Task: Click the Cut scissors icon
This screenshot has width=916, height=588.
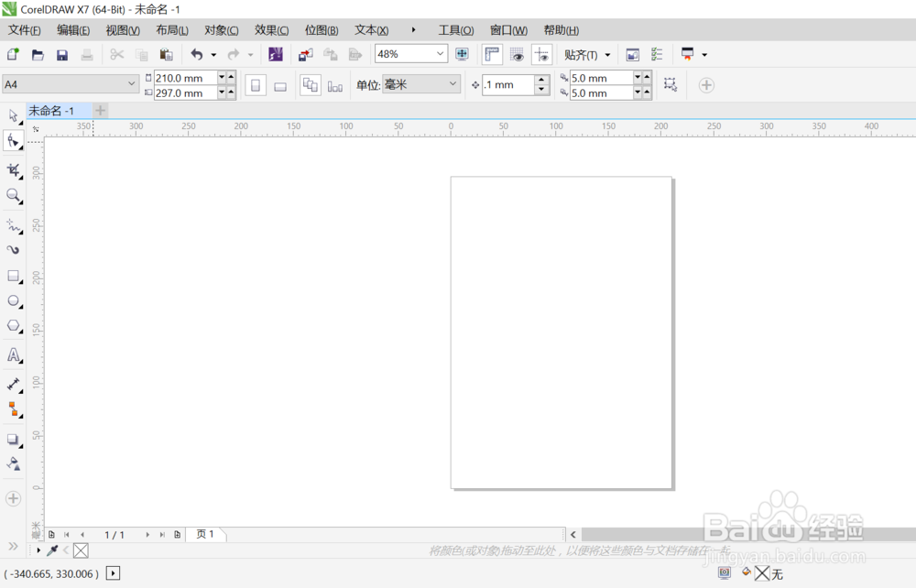Action: tap(117, 54)
